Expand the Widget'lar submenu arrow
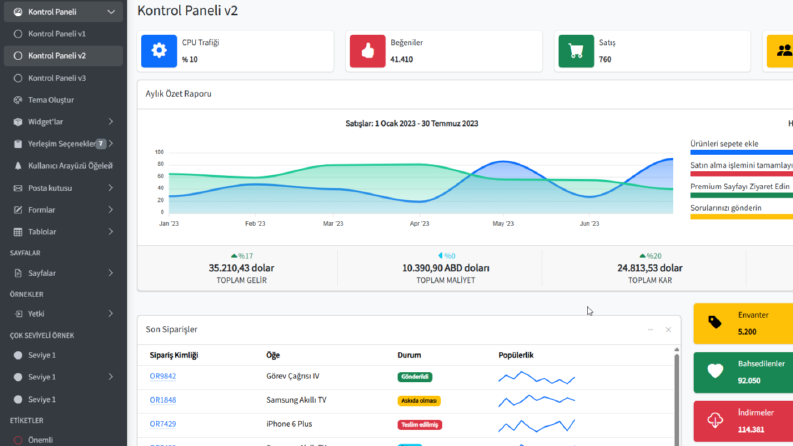793x446 pixels. 111,122
